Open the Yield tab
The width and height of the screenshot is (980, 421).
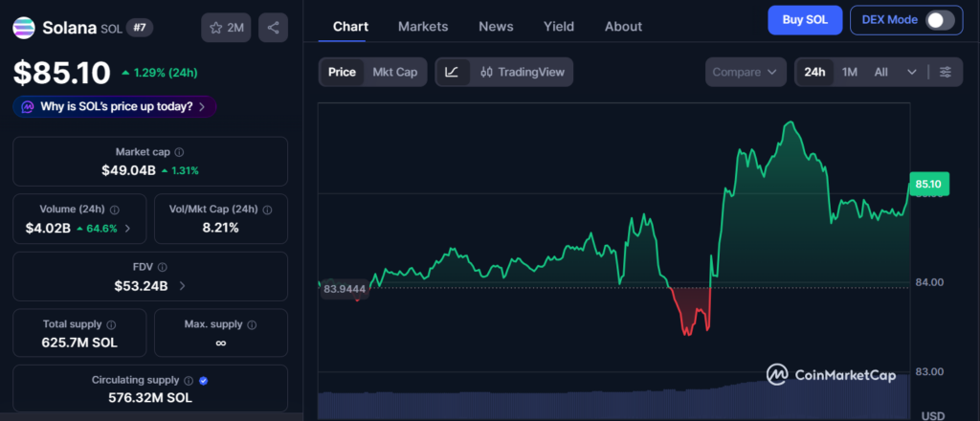559,27
